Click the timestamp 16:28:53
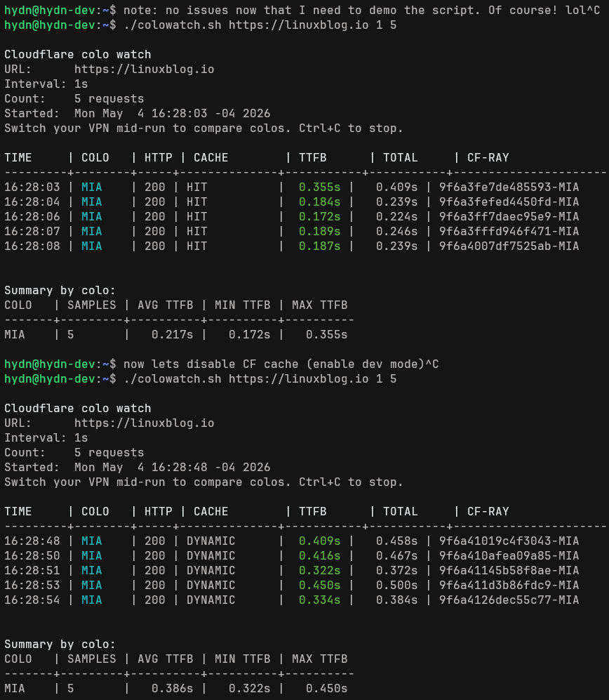The width and height of the screenshot is (609, 700). pyautogui.click(x=32, y=586)
